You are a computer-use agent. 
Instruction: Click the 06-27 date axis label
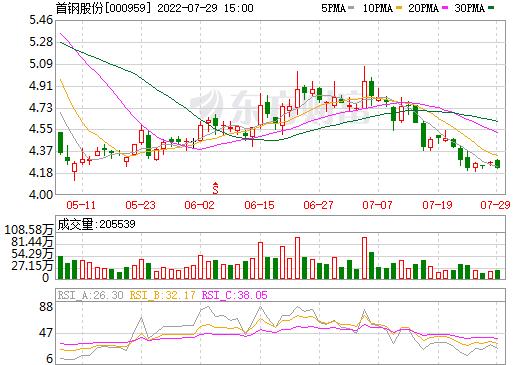click(318, 205)
